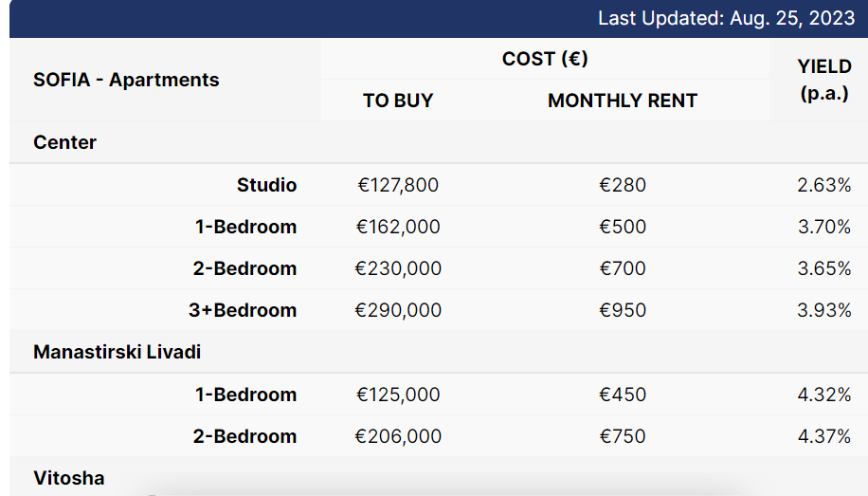This screenshot has width=868, height=496.
Task: Click the Vitosha section row
Action: point(69,478)
